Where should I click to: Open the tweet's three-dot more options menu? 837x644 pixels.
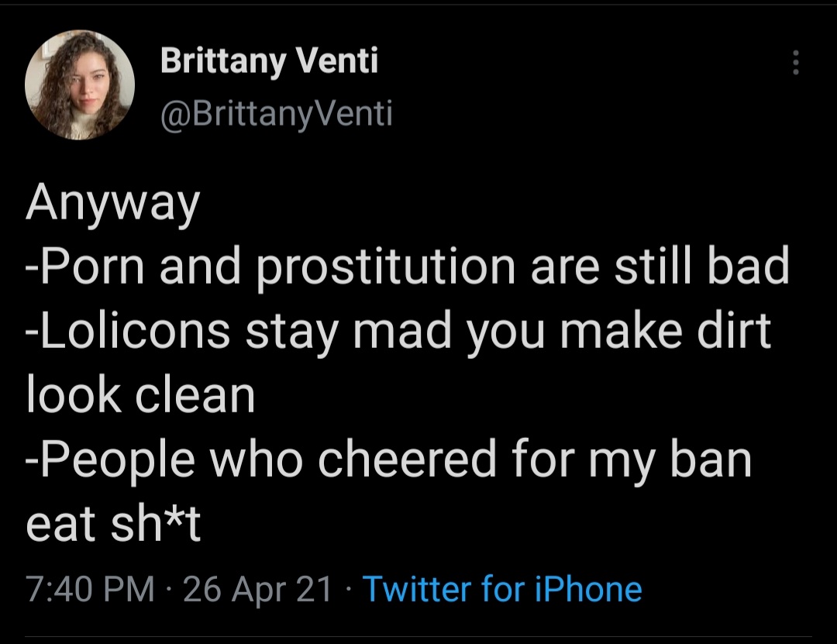click(x=795, y=63)
